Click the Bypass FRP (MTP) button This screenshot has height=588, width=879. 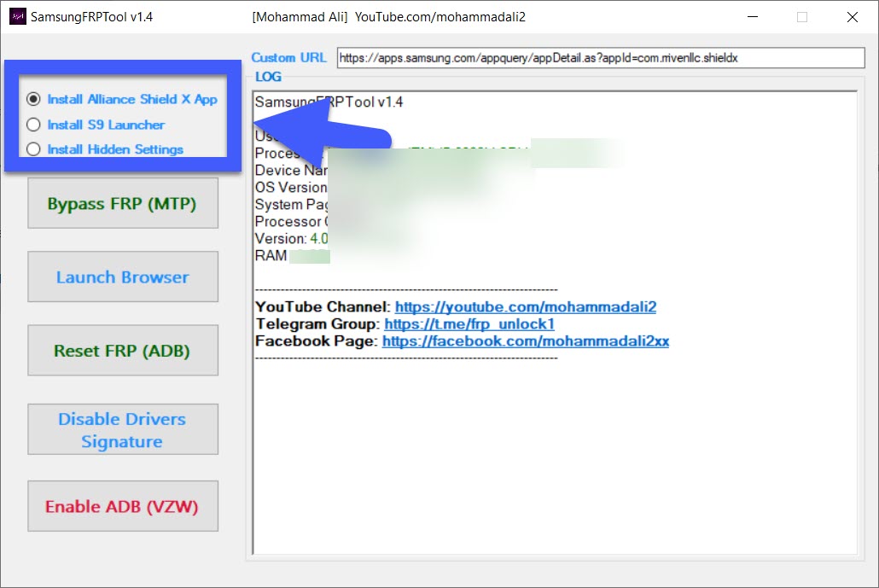[x=123, y=203]
